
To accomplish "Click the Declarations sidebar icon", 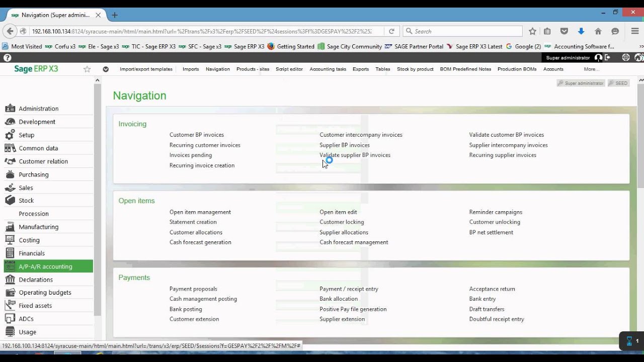I will 10,280.
